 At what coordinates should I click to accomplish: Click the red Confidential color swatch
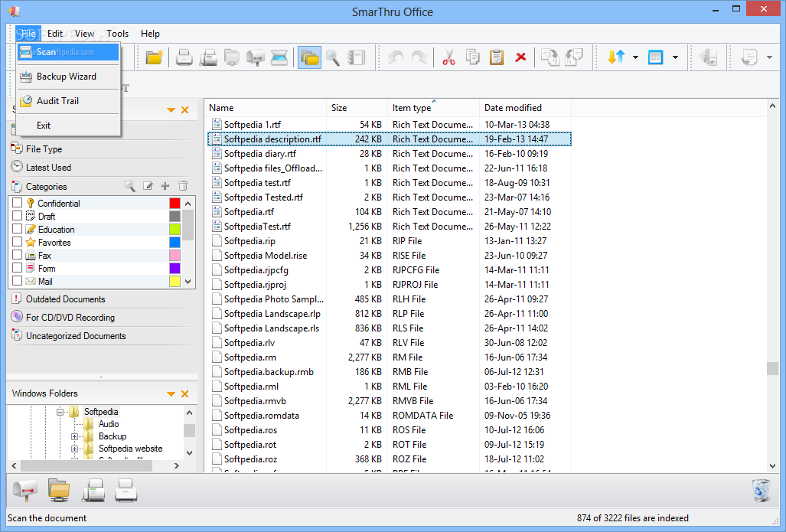(x=174, y=203)
